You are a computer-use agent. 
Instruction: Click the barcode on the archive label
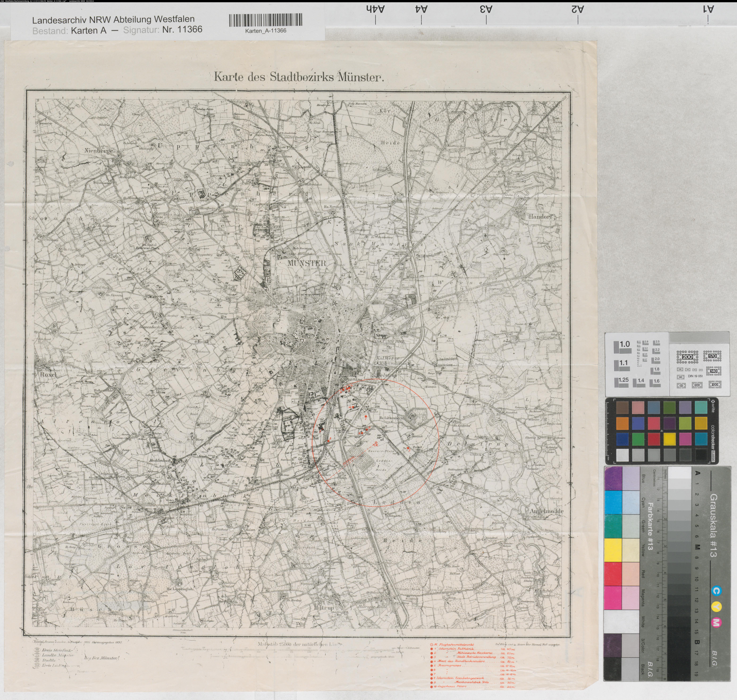pyautogui.click(x=266, y=20)
